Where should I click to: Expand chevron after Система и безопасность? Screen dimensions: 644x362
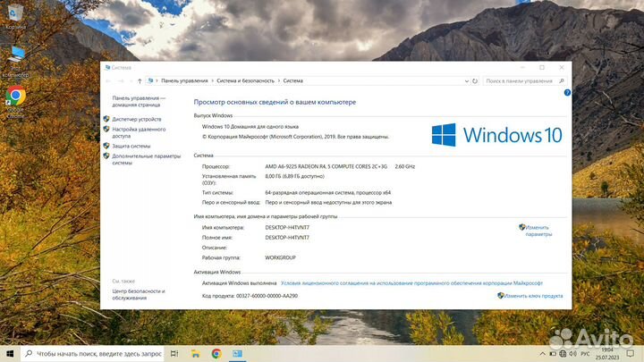[278, 80]
